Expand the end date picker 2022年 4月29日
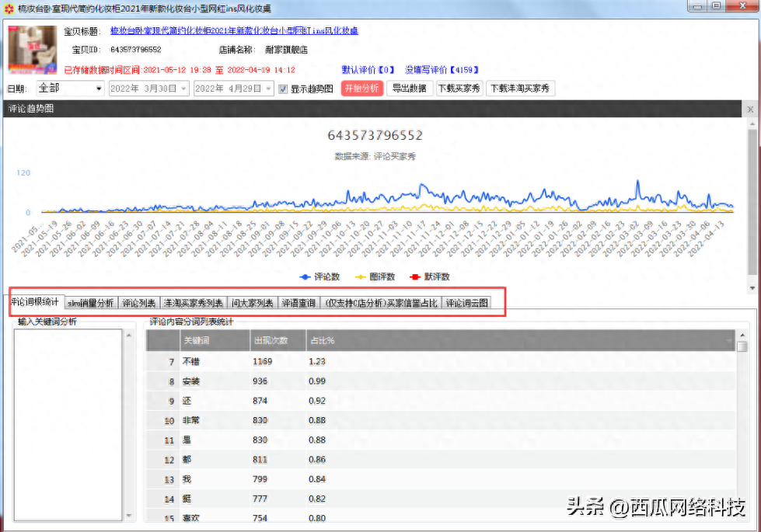 (269, 89)
